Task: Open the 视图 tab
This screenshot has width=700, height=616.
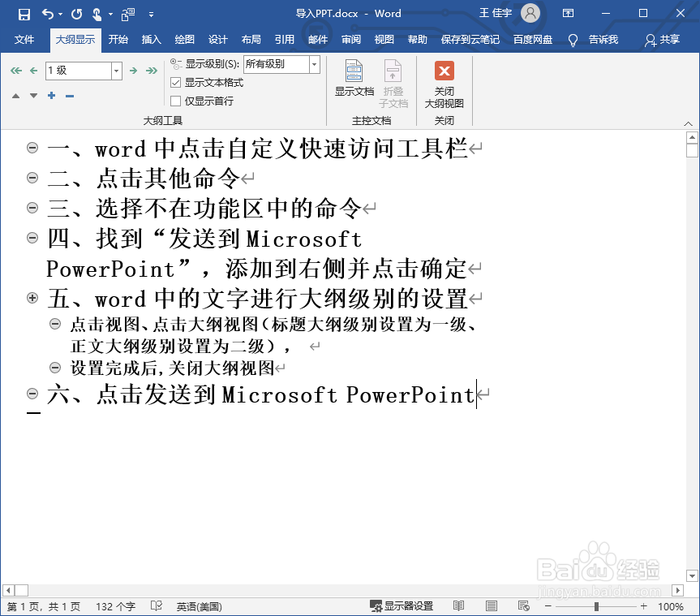Action: pos(384,40)
